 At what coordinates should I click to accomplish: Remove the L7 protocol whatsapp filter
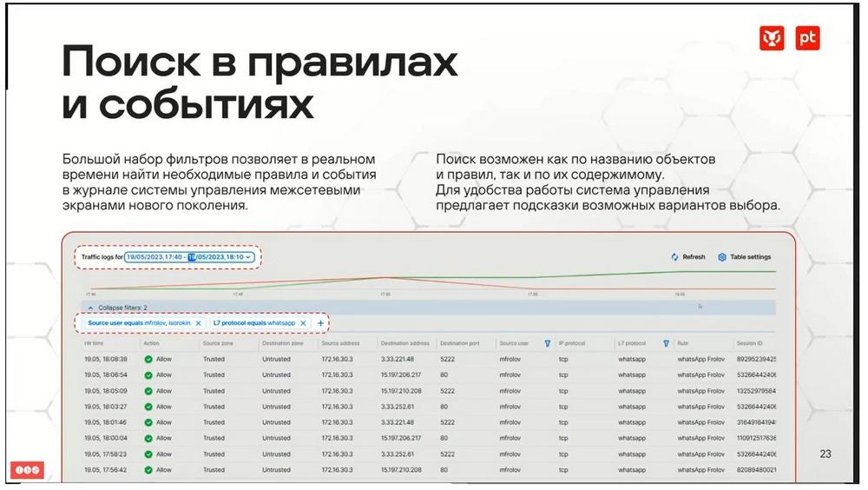point(303,323)
